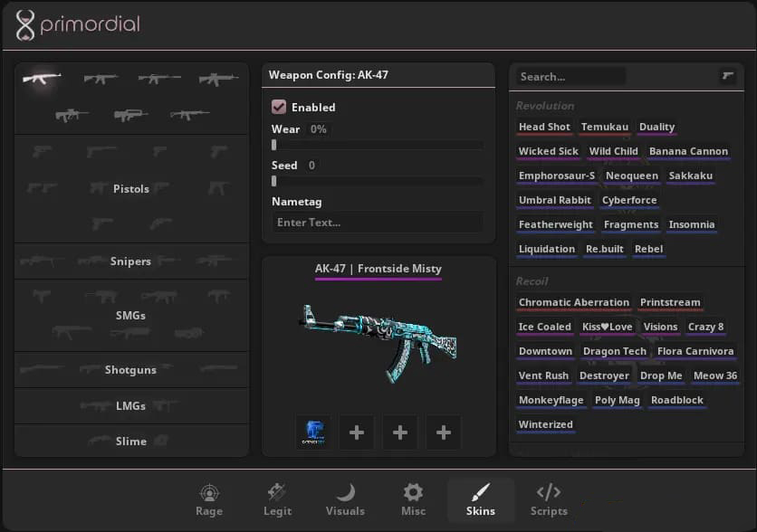Choose the Flora Carnivora skin
This screenshot has width=757, height=532.
(x=695, y=352)
